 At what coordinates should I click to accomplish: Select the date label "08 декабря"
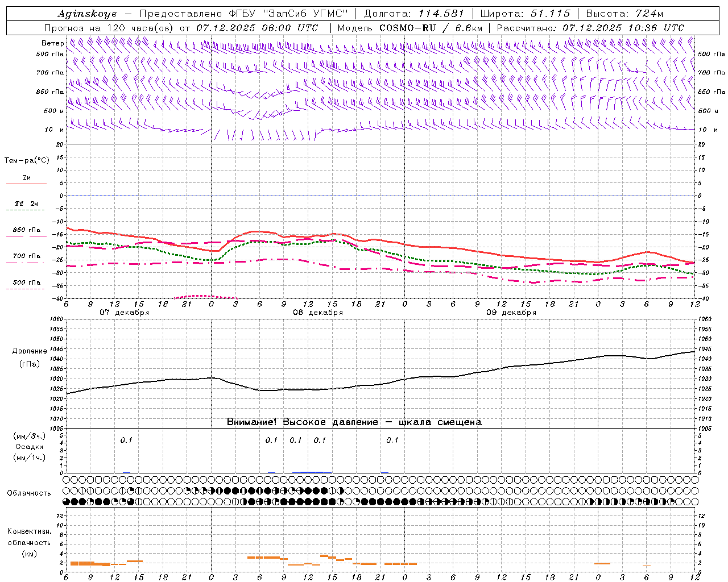(318, 313)
